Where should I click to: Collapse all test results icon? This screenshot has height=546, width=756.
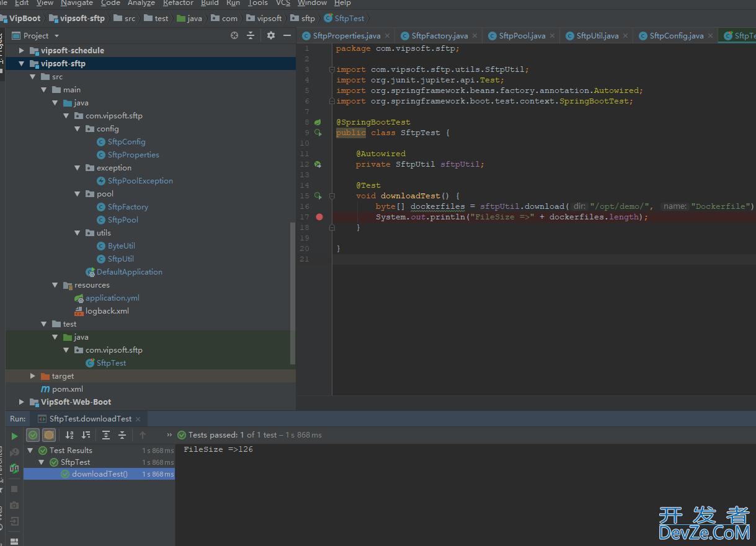(122, 435)
